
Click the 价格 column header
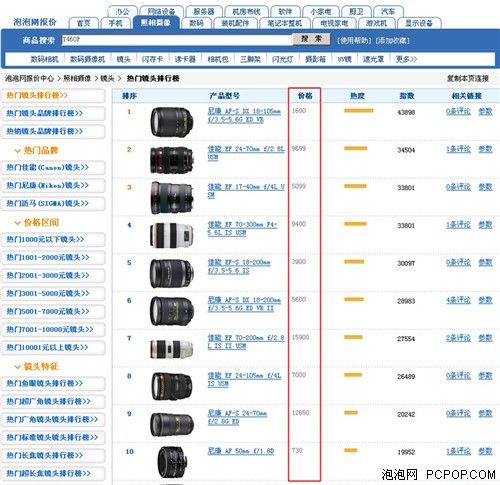tap(305, 96)
